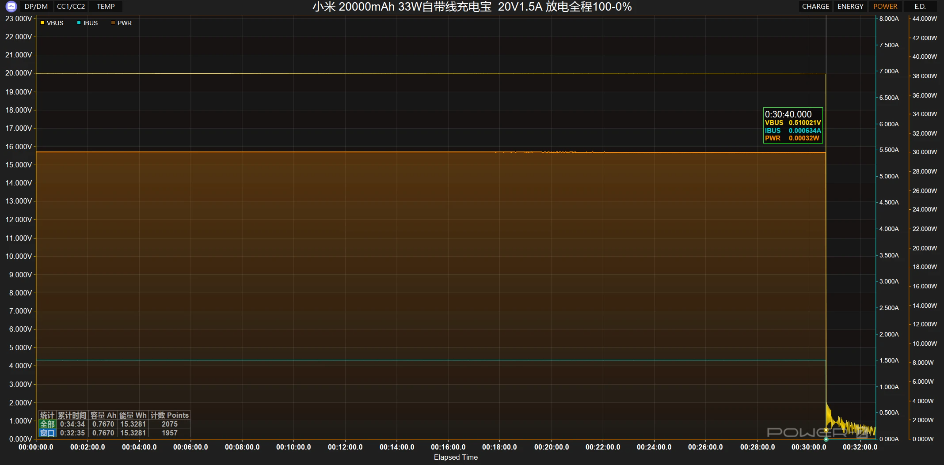Click the 1.500A current axis label
944x465 pixels.
[x=889, y=360]
